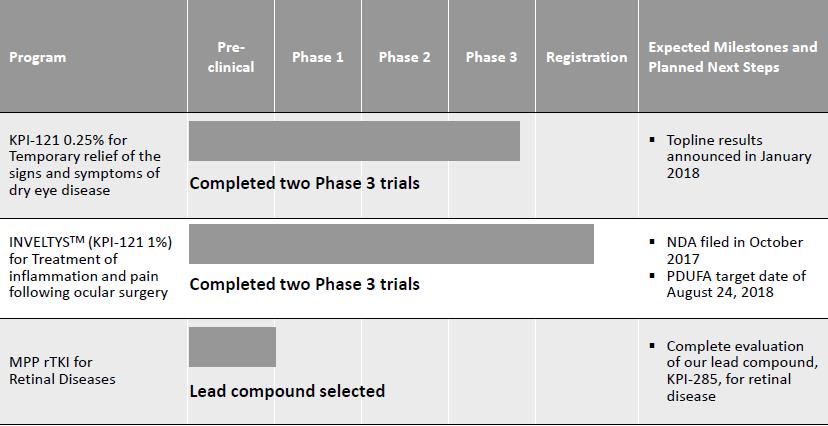Click the KPI-121 0.25% gray progress bar
This screenshot has height=426, width=828.
(354, 141)
